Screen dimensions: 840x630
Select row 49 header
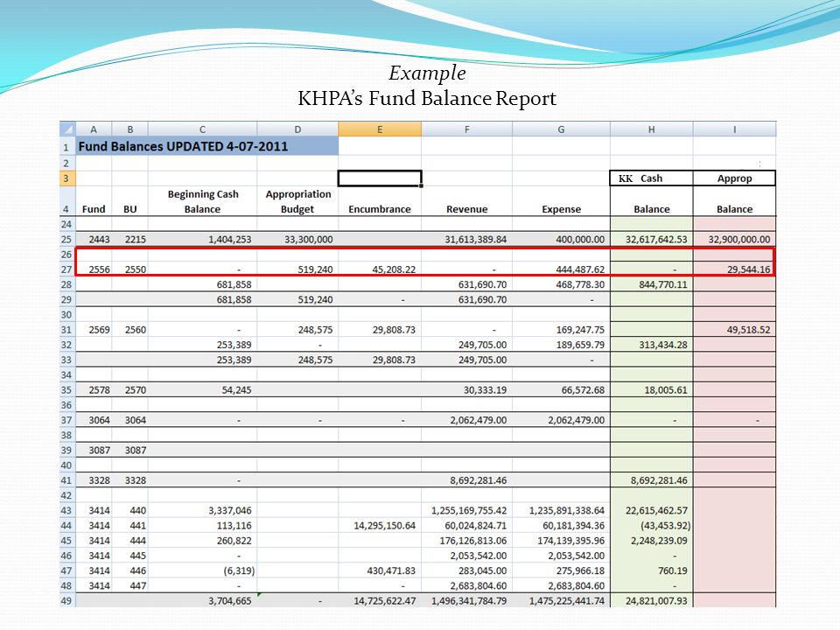point(67,600)
